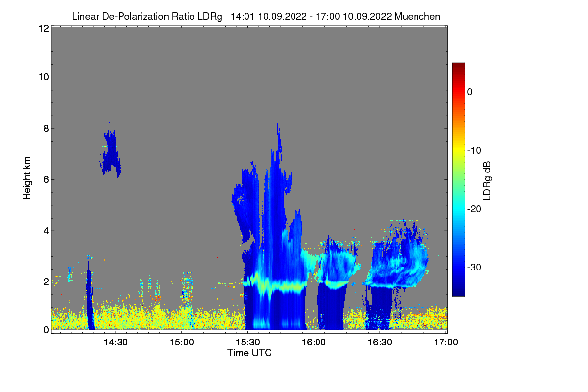Click the height tick label 4
This screenshot has width=588, height=392.
pyautogui.click(x=45, y=230)
